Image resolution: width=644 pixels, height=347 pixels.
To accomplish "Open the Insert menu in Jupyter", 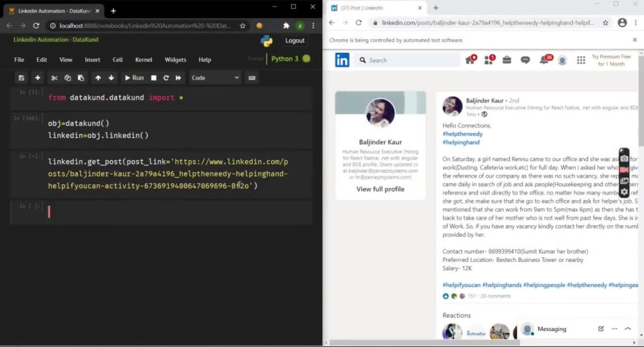I will coord(92,59).
